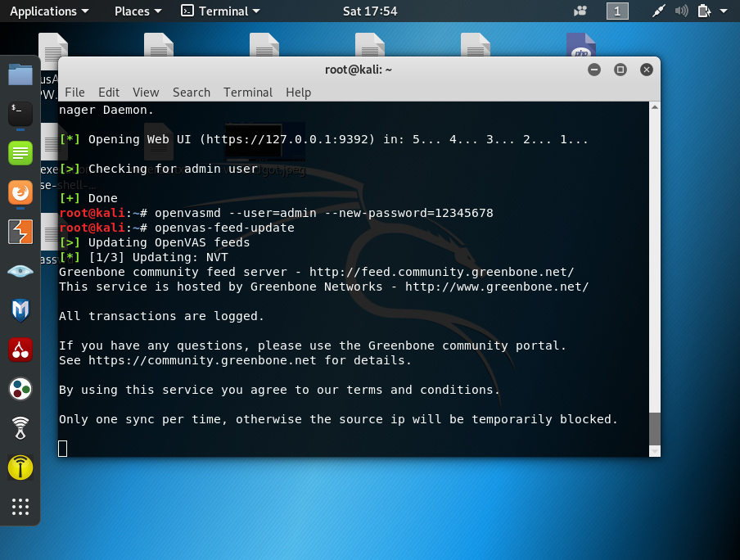
Task: Open the Files folder icon in dock
Action: 20,75
